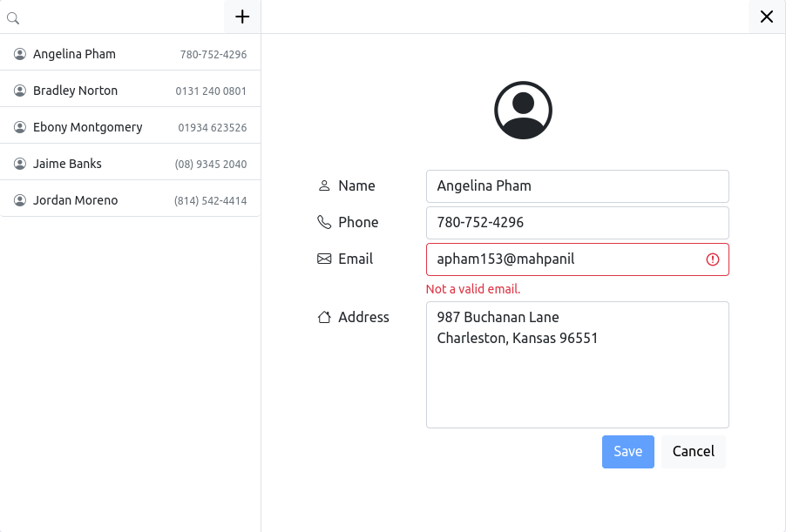Screen dimensions: 786x532
Task: Click Bradley Norton's avatar icon
Action: (x=19, y=90)
